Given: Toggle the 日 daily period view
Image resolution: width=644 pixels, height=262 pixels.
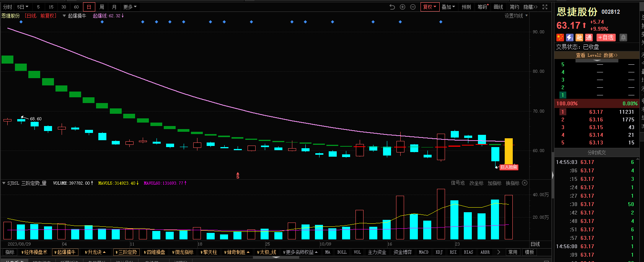Looking at the screenshot, I should point(89,7).
